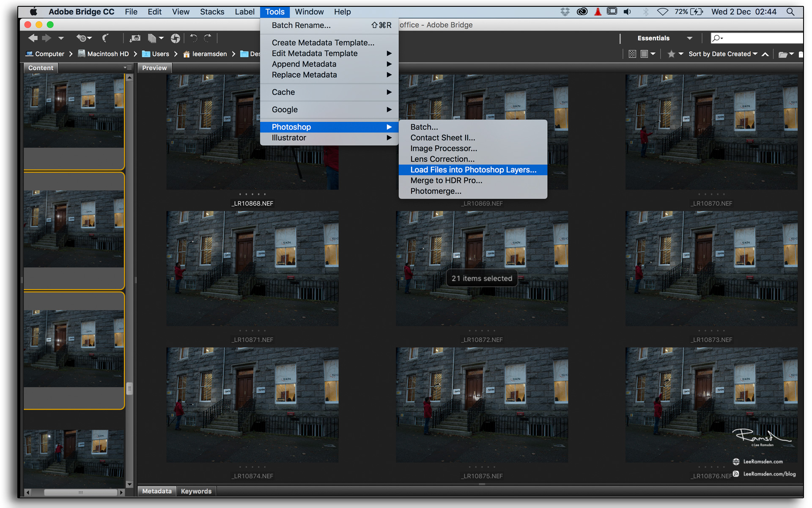Open the Refine stacked-pages icon
Screen dimensions: 812x508
tap(155, 39)
